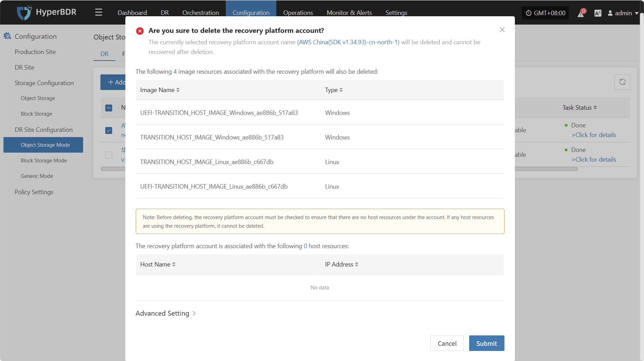Switch to the DR tab
The image size is (644, 361).
click(x=105, y=54)
